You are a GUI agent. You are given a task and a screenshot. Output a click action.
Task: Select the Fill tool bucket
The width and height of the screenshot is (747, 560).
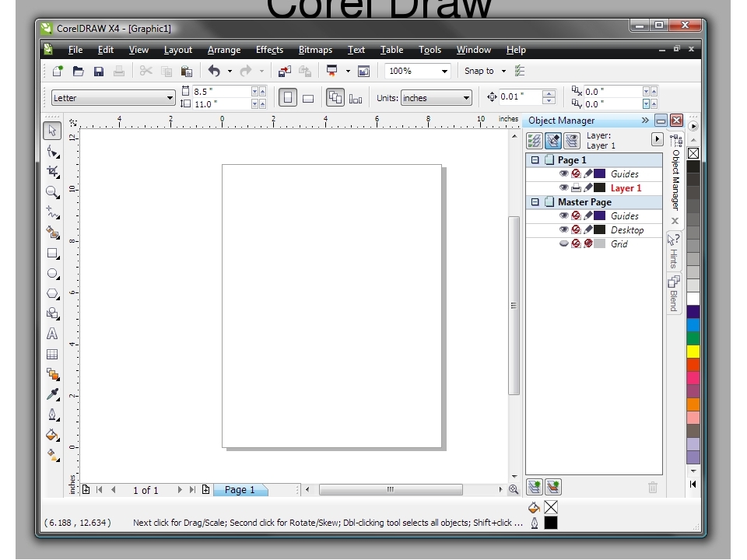(52, 435)
